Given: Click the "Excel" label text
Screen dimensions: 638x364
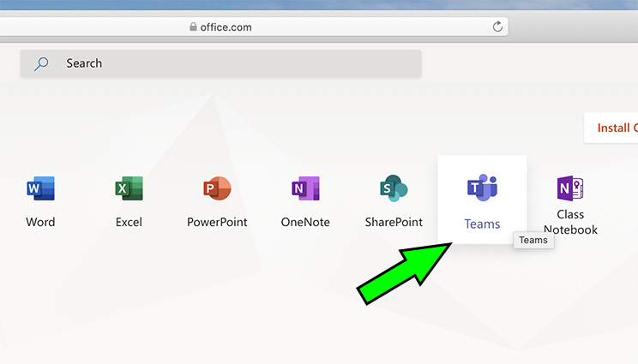Looking at the screenshot, I should pos(129,222).
